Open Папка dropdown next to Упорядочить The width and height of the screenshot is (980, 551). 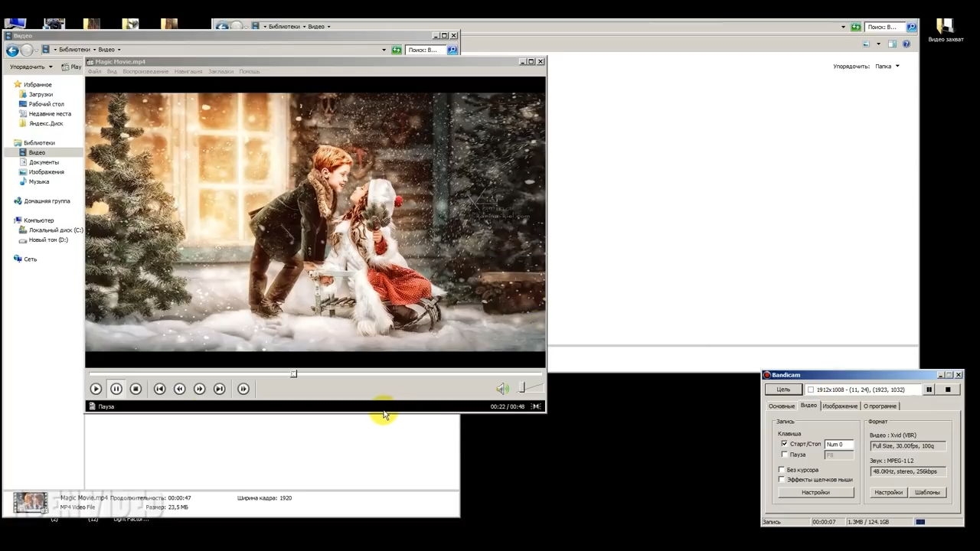pyautogui.click(x=887, y=67)
